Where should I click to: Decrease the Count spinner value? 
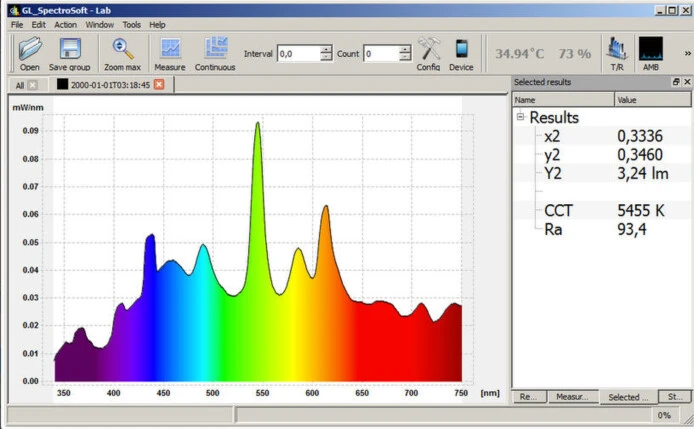tap(404, 58)
